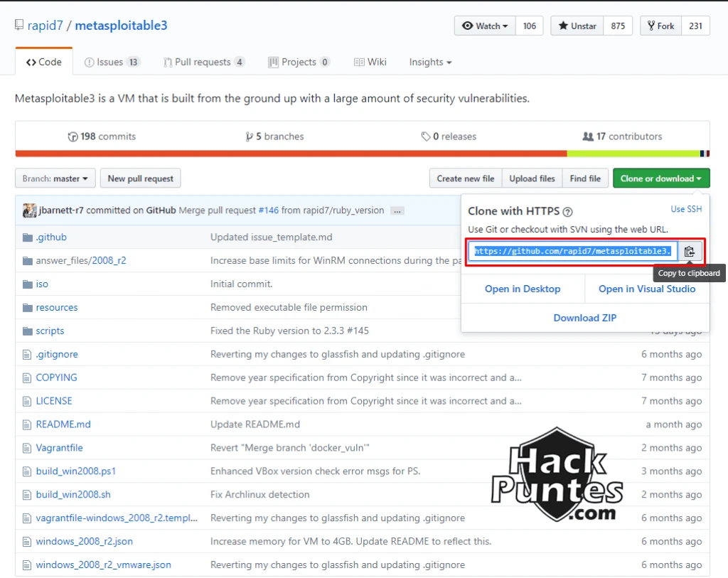728x578 pixels.
Task: Open the Pull requests tab
Action: (x=204, y=63)
